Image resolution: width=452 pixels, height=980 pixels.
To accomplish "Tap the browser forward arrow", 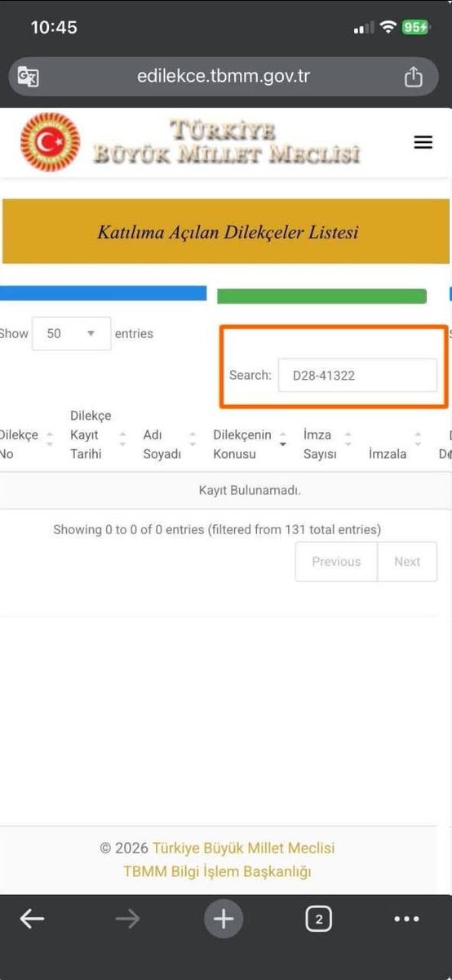I will 127,919.
